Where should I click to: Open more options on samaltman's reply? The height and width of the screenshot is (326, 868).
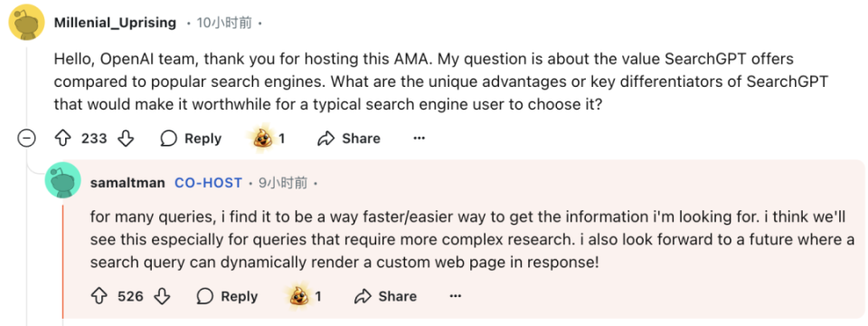tap(455, 297)
